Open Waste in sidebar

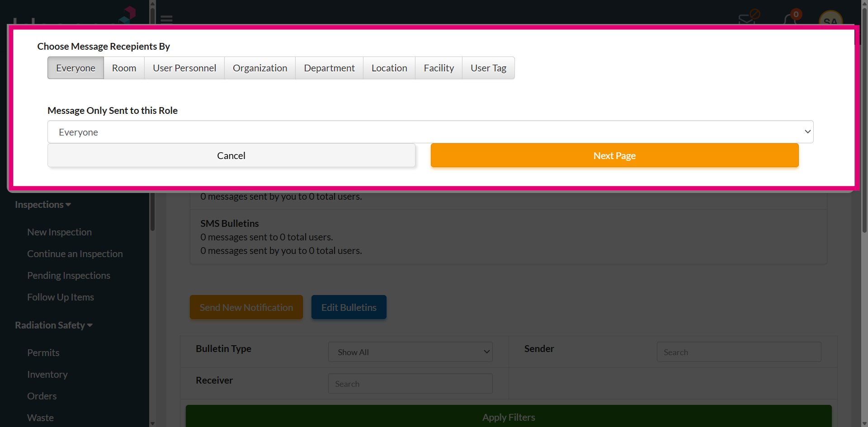point(40,418)
